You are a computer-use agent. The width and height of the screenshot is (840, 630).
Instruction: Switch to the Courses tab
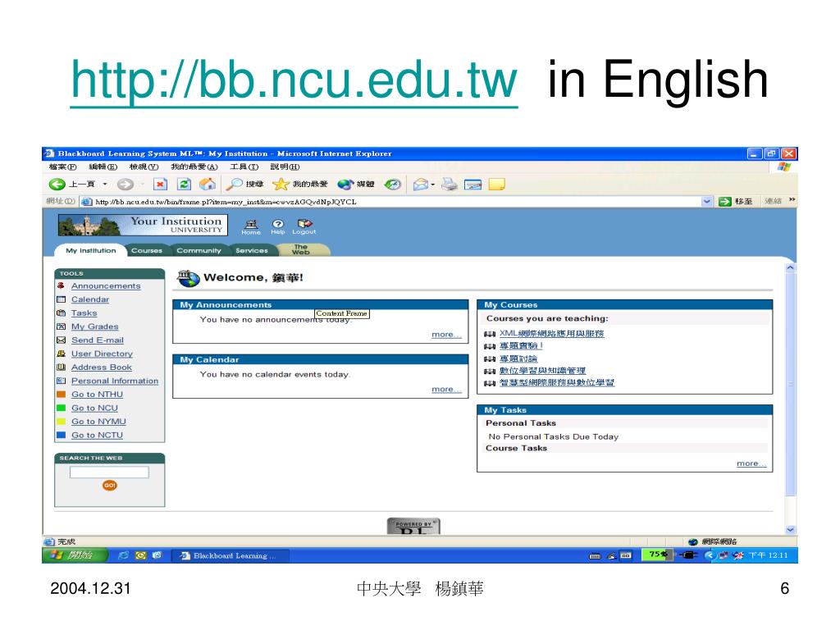pyautogui.click(x=147, y=250)
